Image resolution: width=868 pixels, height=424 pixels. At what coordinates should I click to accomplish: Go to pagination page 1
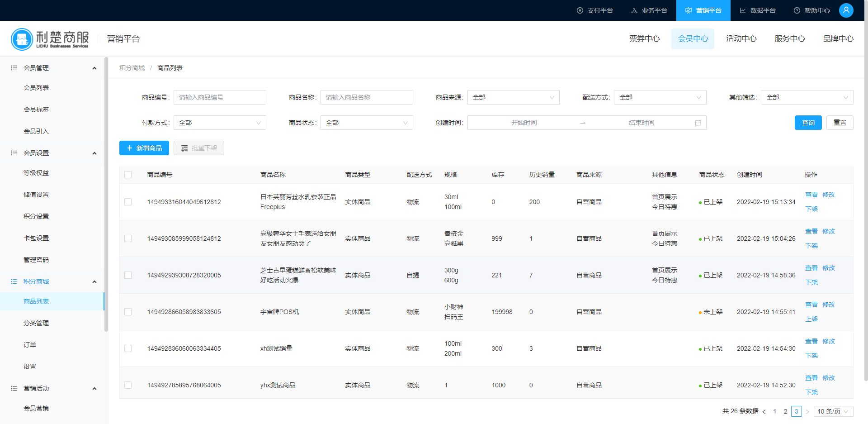[775, 411]
